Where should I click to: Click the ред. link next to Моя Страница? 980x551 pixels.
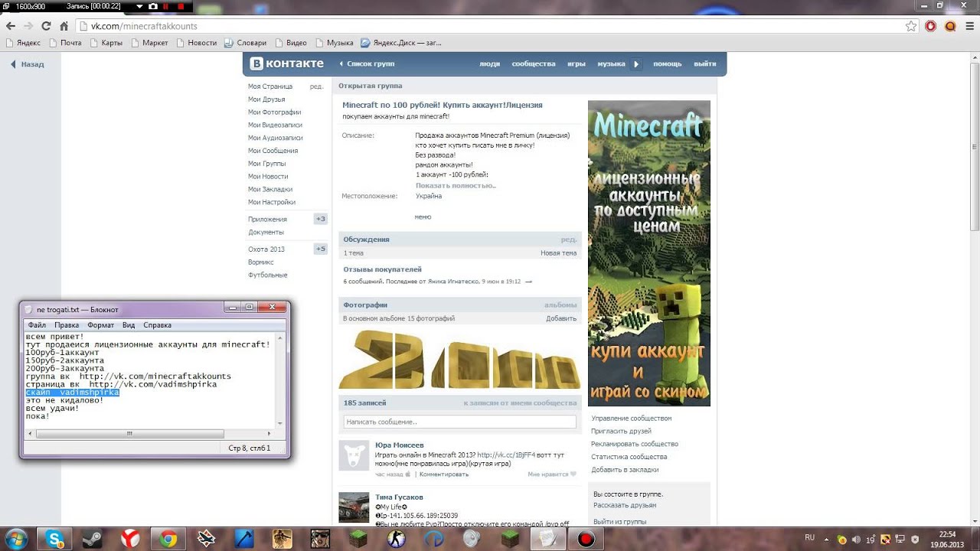(316, 86)
